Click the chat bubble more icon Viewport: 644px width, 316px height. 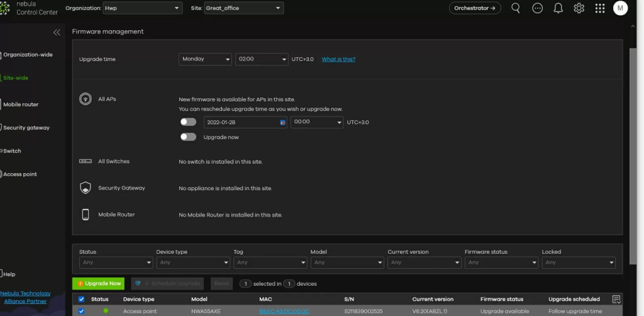537,8
